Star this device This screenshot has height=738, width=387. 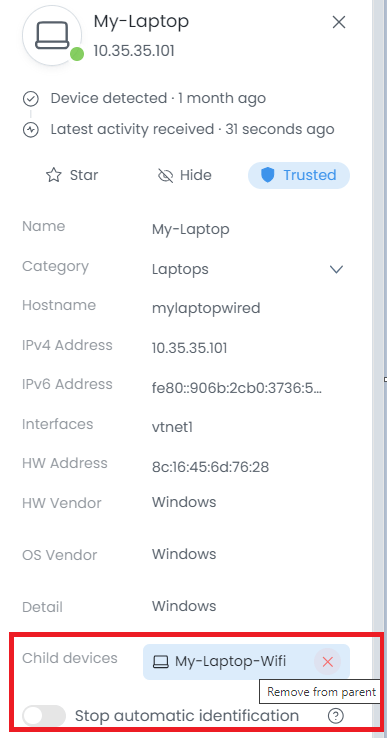click(x=72, y=176)
